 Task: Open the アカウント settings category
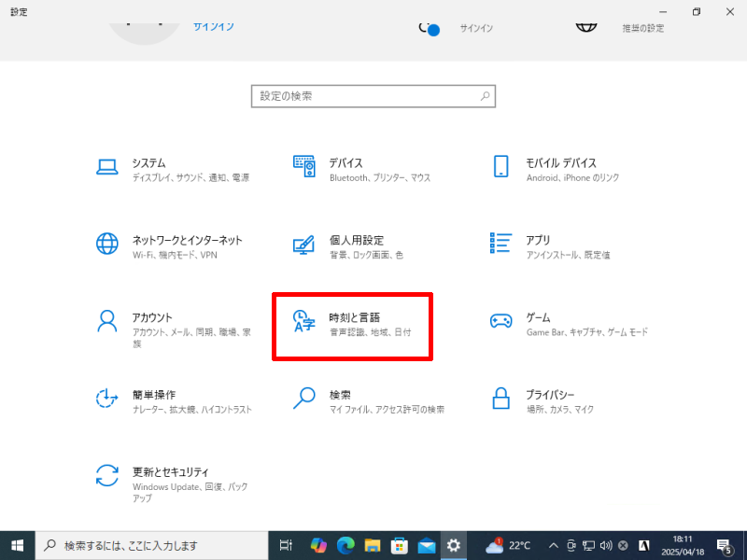pos(174,329)
